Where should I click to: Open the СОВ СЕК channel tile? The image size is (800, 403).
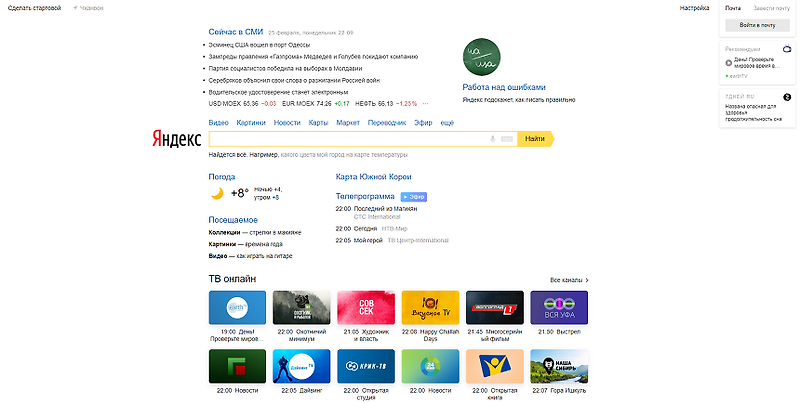(366, 308)
